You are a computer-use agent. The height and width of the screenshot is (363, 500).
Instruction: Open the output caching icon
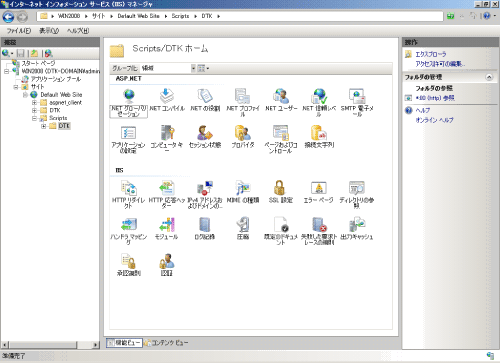357,228
